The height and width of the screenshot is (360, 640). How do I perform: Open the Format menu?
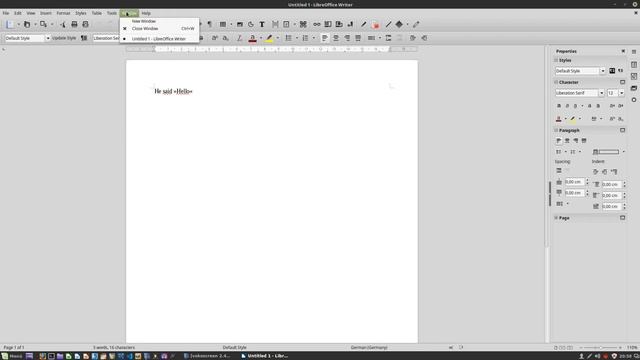(63, 13)
